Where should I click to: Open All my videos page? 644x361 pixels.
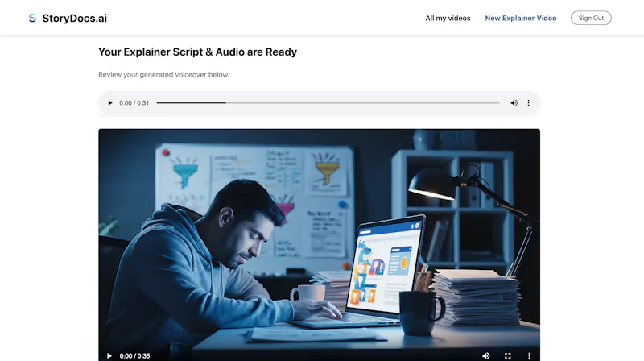(x=448, y=18)
